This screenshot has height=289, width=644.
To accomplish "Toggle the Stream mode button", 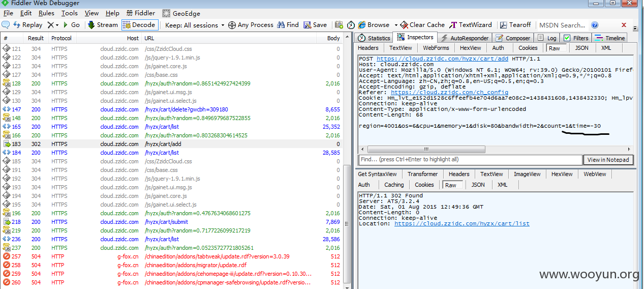I will pos(103,25).
